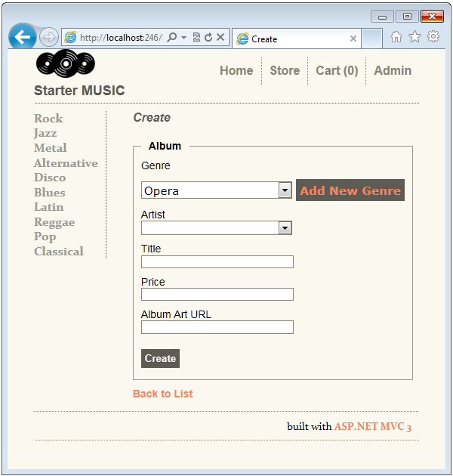Focus the Title text field
453x476 pixels.
pyautogui.click(x=217, y=261)
